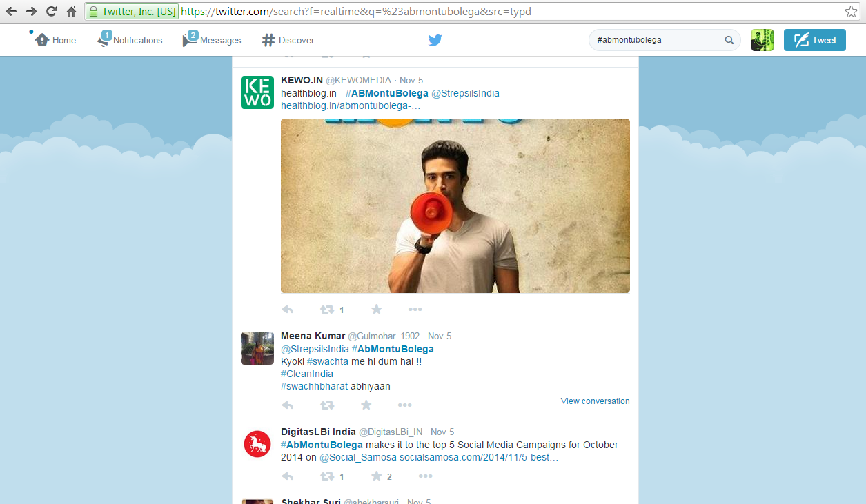Open the Discover tab
Viewport: 866px width, 504px height.
point(288,40)
